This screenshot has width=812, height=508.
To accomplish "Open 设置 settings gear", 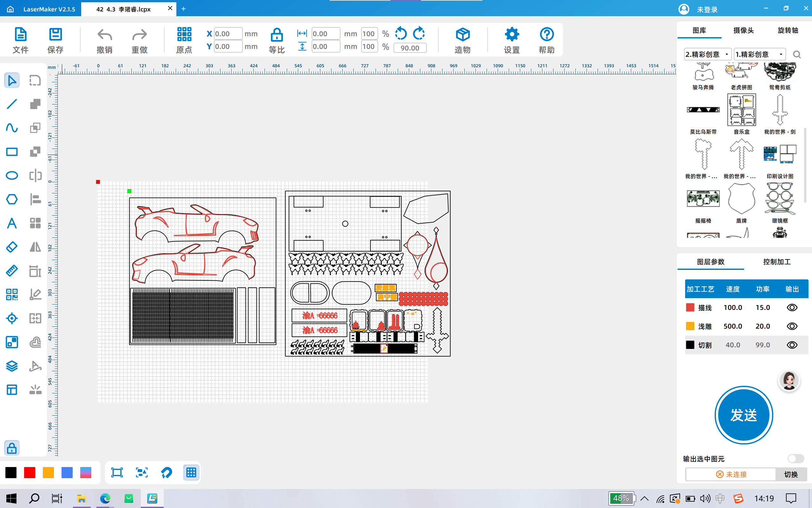I will tap(512, 34).
